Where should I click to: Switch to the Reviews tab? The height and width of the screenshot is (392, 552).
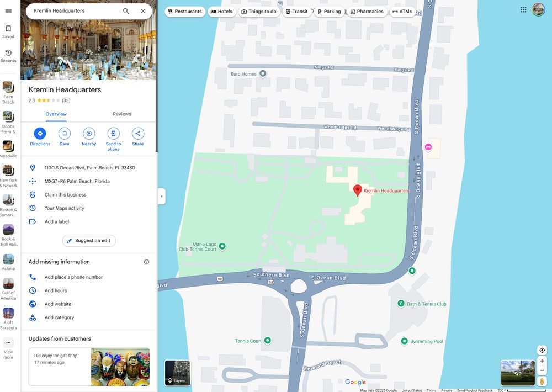pyautogui.click(x=122, y=114)
